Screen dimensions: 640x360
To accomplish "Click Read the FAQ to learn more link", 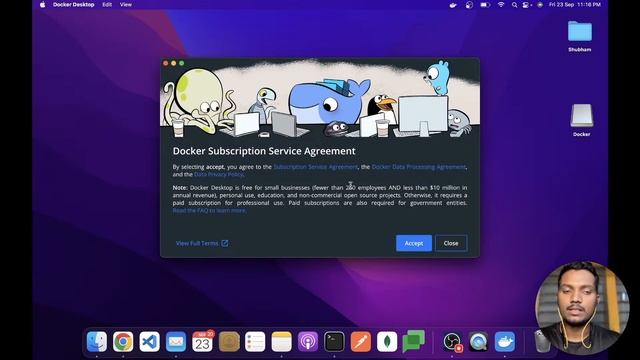I will [209, 211].
